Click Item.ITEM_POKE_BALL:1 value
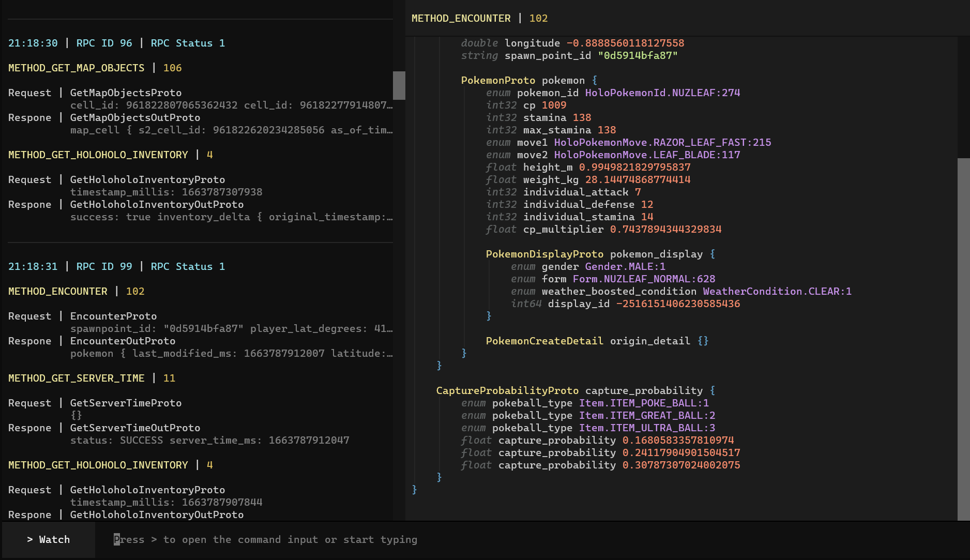This screenshot has width=970, height=560. (x=644, y=403)
